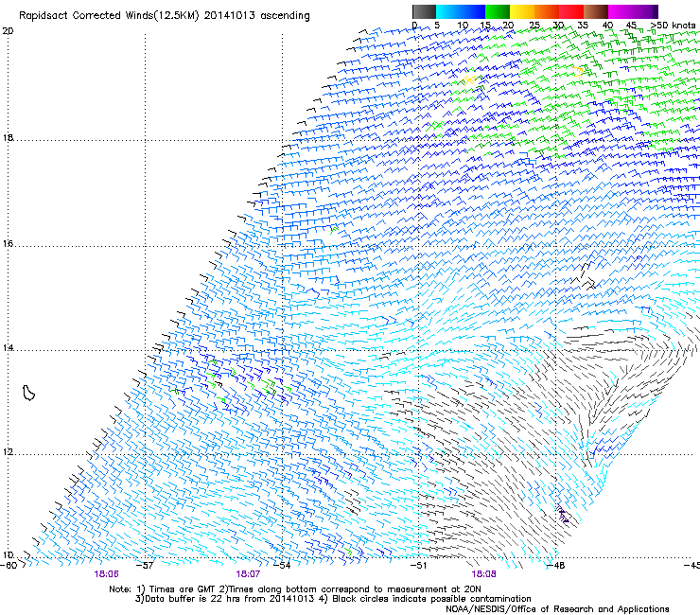
Task: Click the latitude label '18'
Action: 8,138
